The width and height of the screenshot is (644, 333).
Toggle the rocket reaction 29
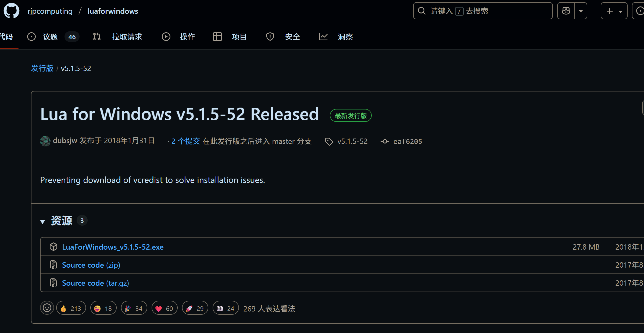pyautogui.click(x=195, y=308)
